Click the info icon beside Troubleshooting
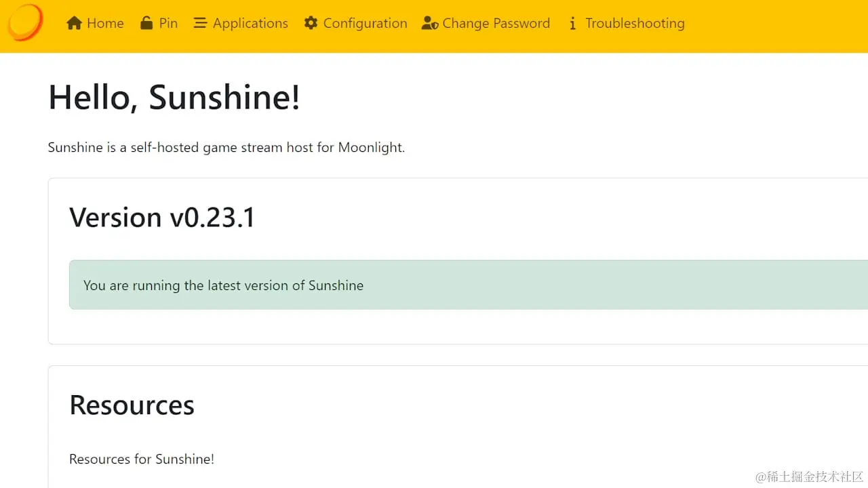Image resolution: width=868 pixels, height=488 pixels. 572,23
